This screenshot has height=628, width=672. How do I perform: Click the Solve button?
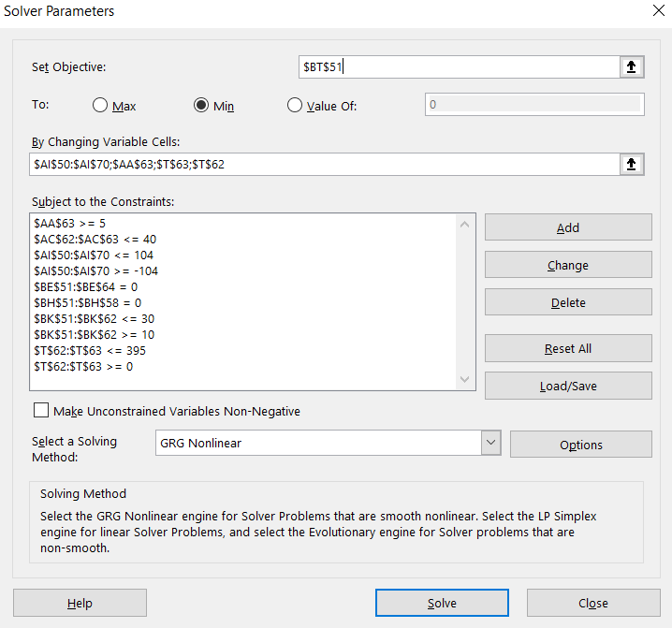(442, 603)
